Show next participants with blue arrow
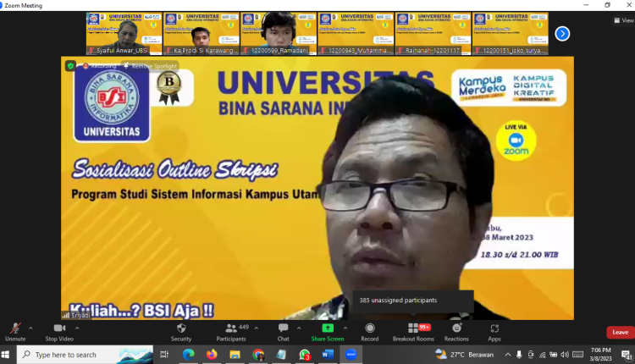 pyautogui.click(x=562, y=34)
